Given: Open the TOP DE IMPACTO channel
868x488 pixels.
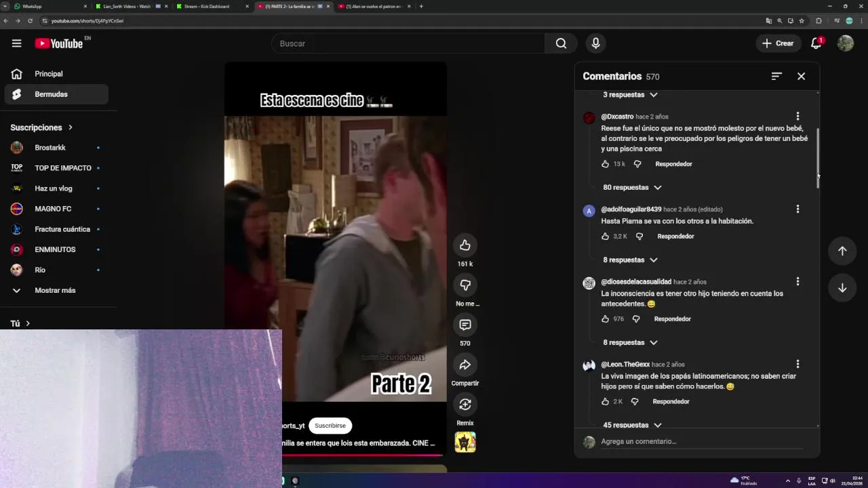Looking at the screenshot, I should click(56, 168).
